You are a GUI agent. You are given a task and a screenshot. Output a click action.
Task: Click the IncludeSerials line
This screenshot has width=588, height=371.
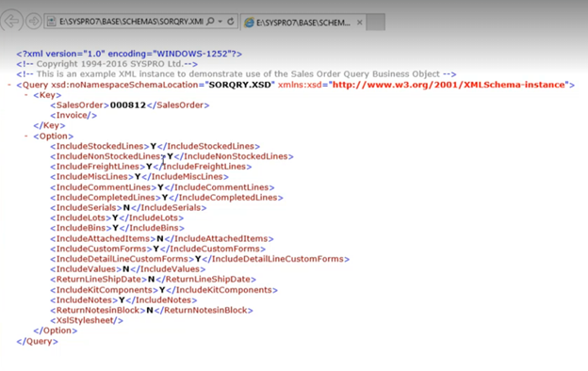[128, 207]
